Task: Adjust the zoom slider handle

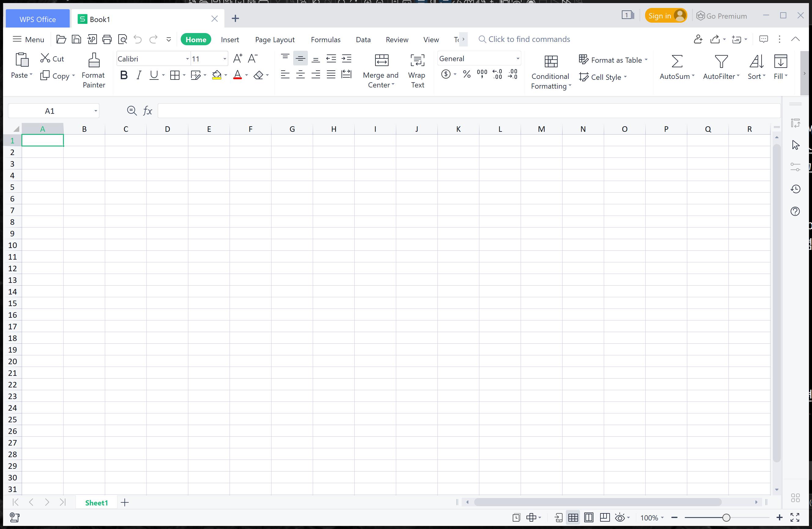Action: pyautogui.click(x=726, y=518)
